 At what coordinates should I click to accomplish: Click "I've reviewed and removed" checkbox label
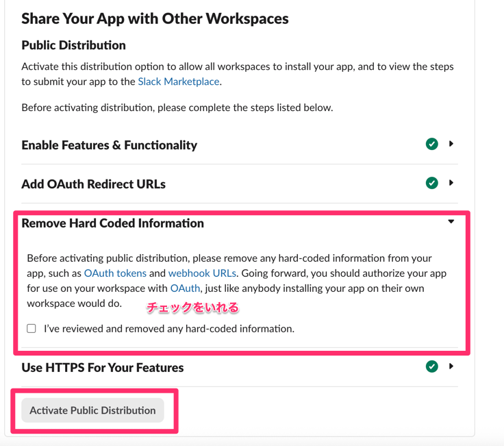point(168,329)
